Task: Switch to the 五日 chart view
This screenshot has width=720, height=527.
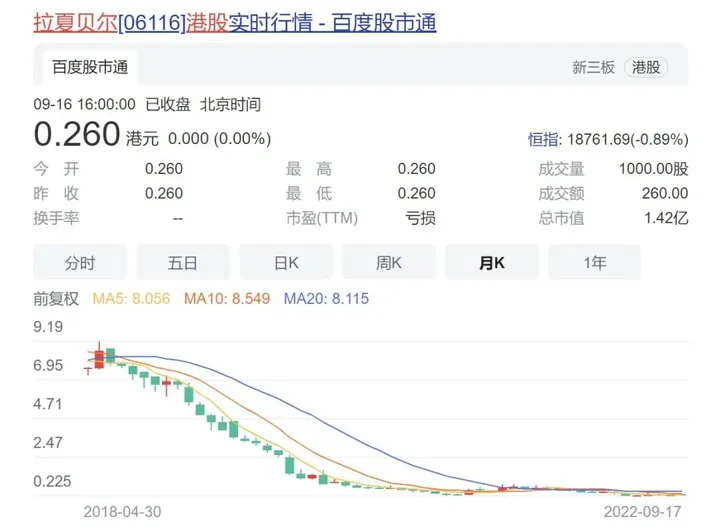Action: 183,263
